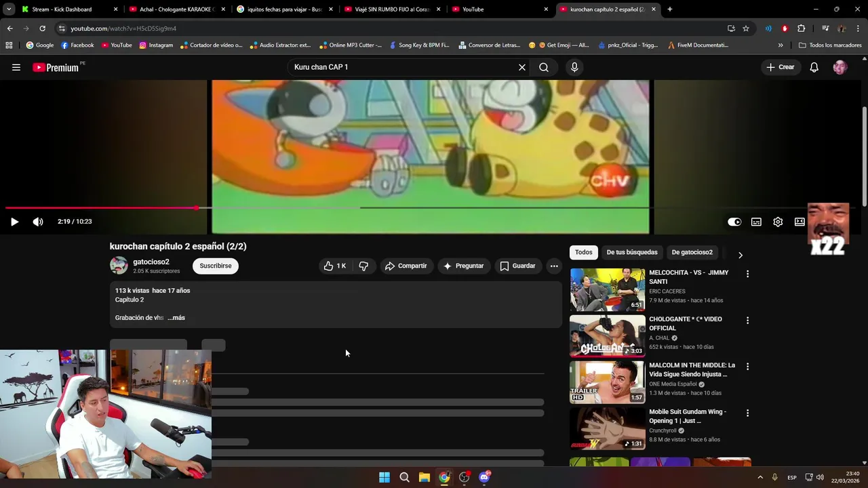The width and height of the screenshot is (868, 488).
Task: Share the video via Compartir
Action: 406,266
